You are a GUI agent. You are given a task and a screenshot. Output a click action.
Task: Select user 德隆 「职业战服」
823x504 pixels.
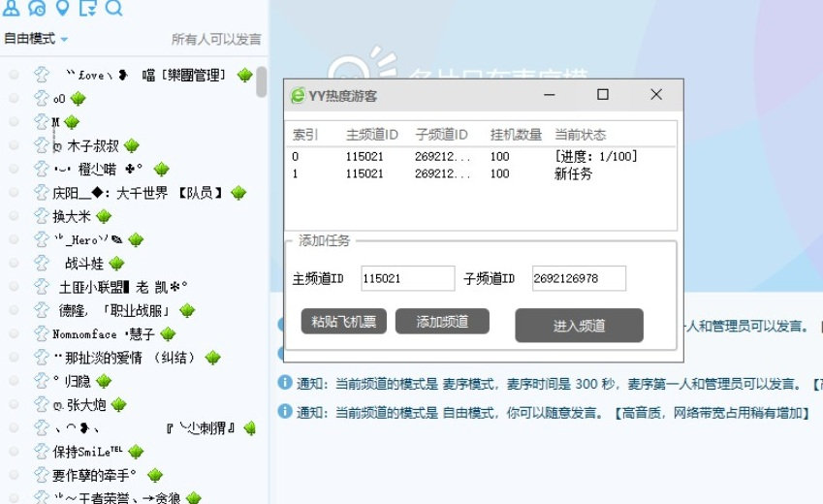coord(115,310)
